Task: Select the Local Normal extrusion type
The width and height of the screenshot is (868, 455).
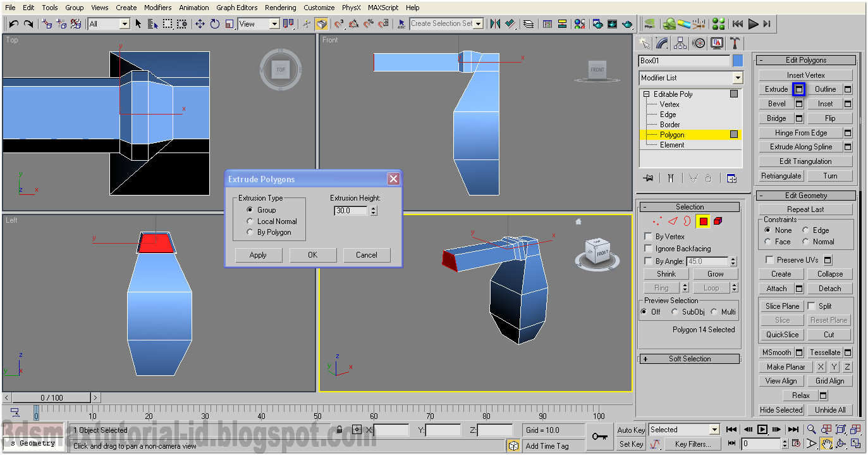Action: pos(251,221)
